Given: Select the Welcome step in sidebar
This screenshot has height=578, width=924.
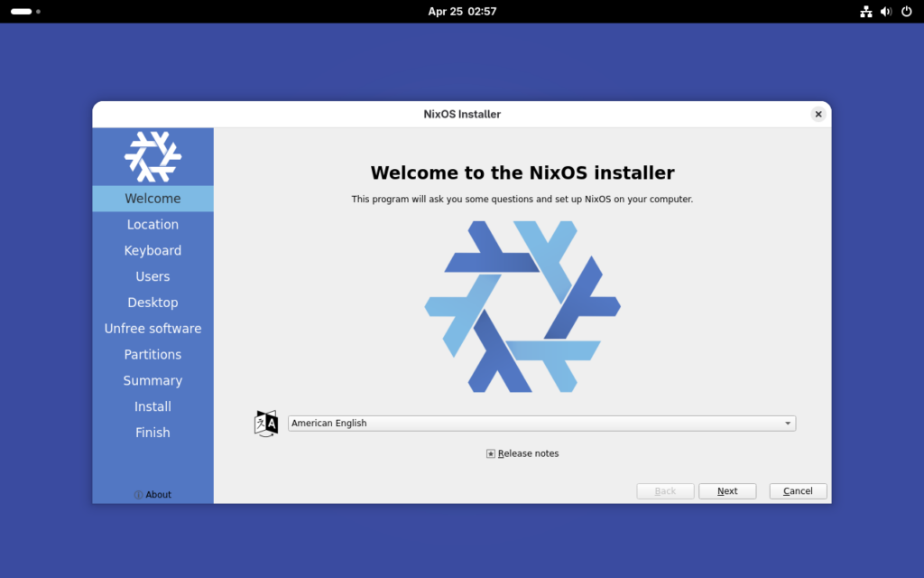Looking at the screenshot, I should tap(152, 199).
